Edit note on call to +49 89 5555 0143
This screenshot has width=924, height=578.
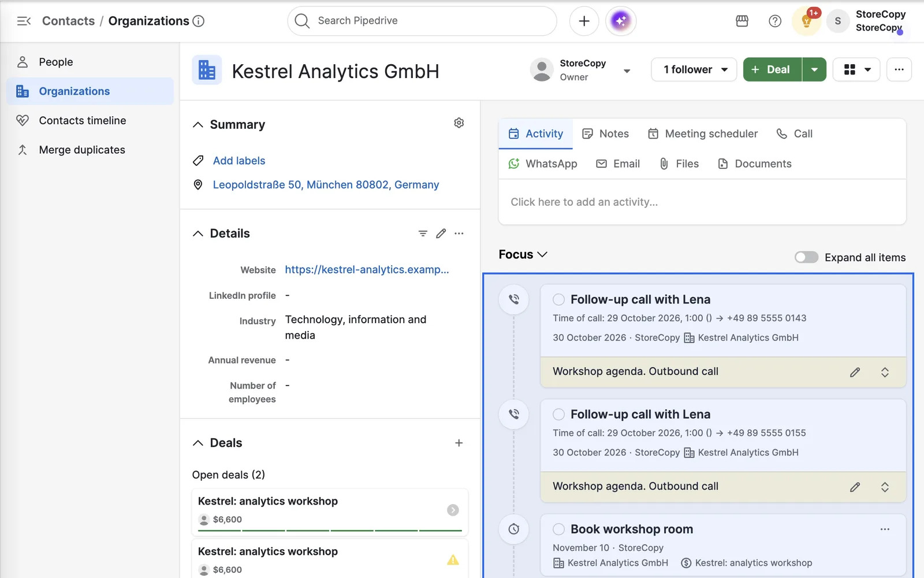point(855,372)
